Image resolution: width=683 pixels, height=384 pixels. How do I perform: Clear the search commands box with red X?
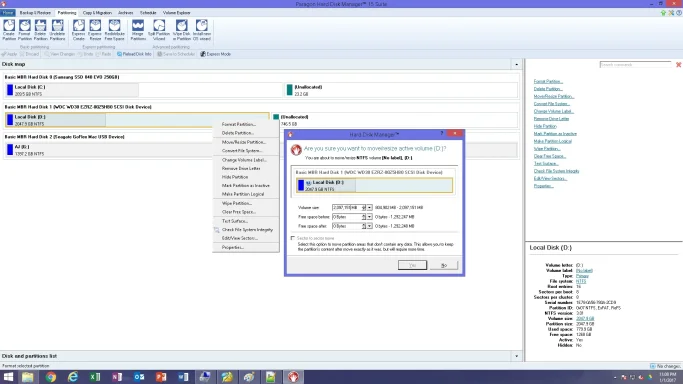678,64
